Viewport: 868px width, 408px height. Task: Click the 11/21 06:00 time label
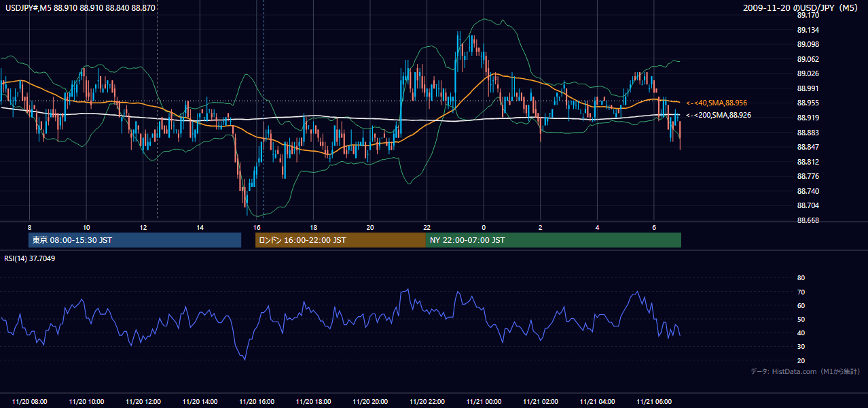tap(653, 402)
